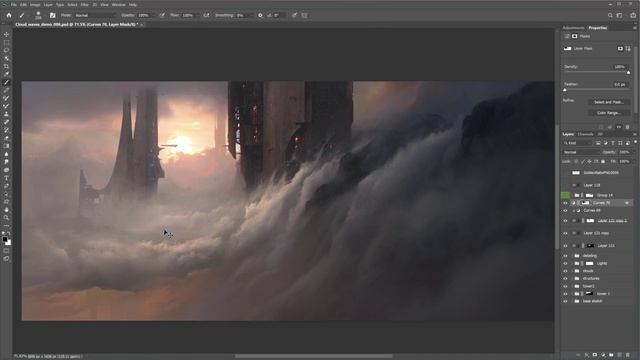640x360 pixels.
Task: Open the Window menu
Action: pos(118,4)
